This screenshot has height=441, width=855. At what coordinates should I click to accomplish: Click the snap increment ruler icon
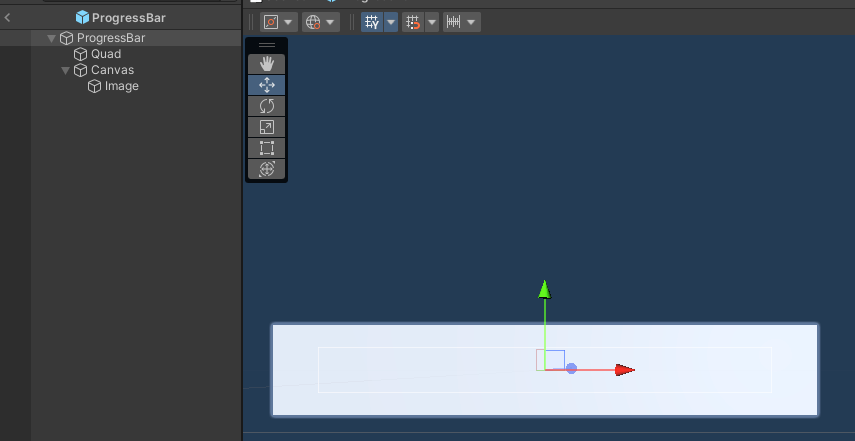click(454, 22)
